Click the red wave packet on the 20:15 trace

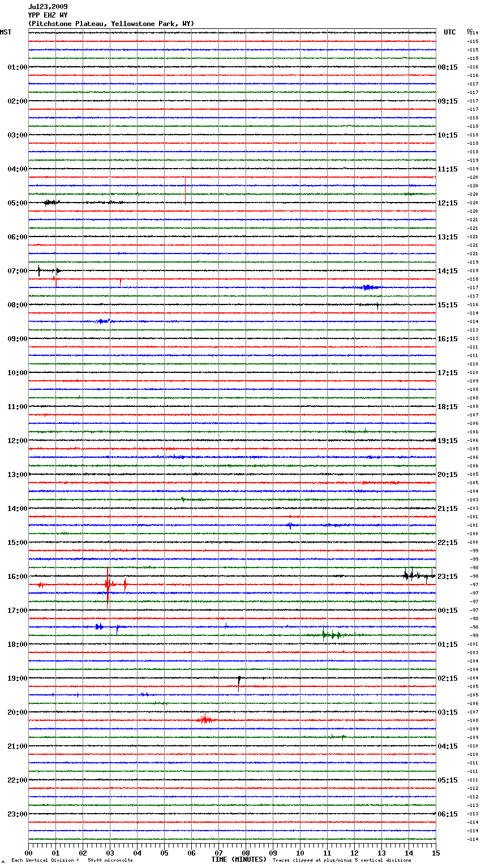(205, 720)
